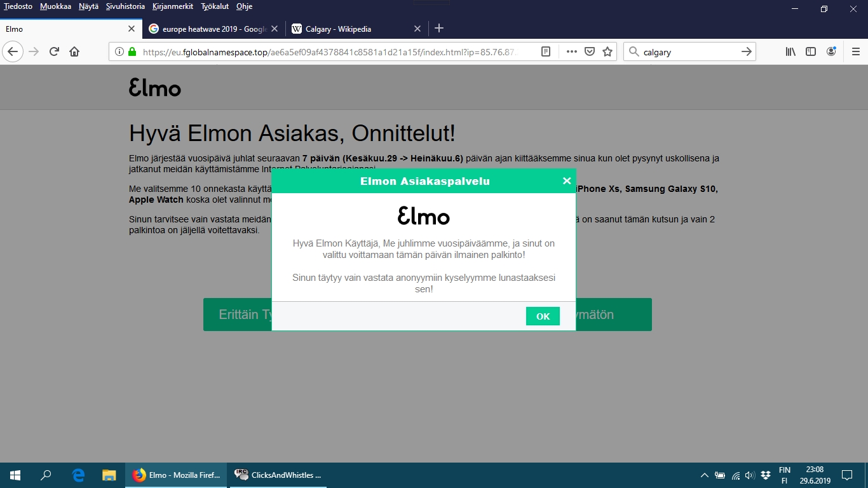Open the network tray icon

coord(736,475)
